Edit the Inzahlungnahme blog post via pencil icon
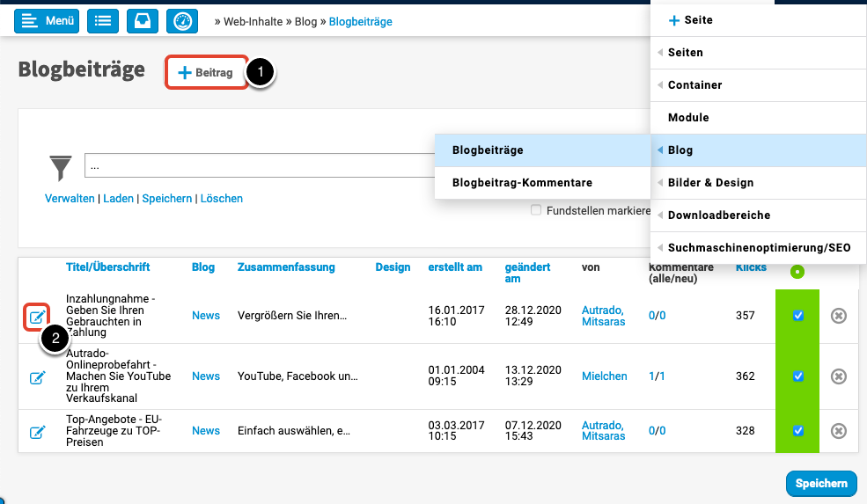This screenshot has height=504, width=867. point(37,317)
